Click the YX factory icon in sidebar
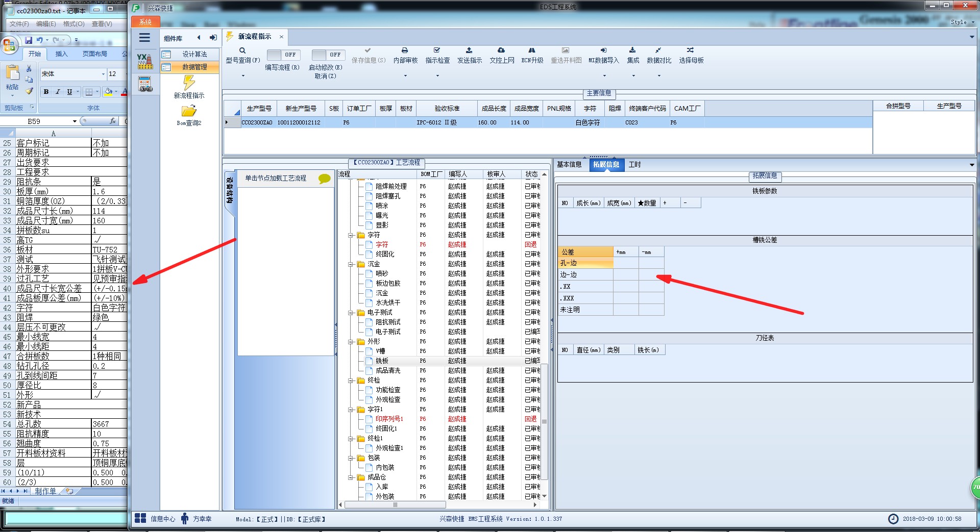980x532 pixels. pyautogui.click(x=145, y=61)
